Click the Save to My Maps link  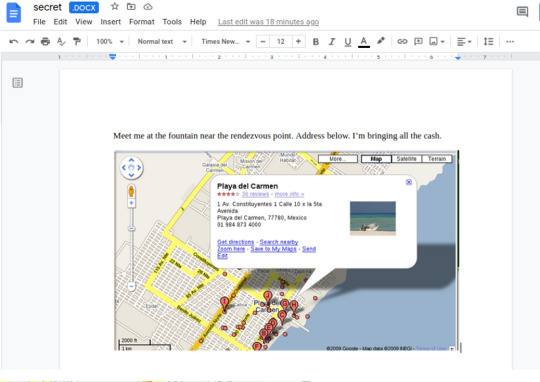coord(273,249)
